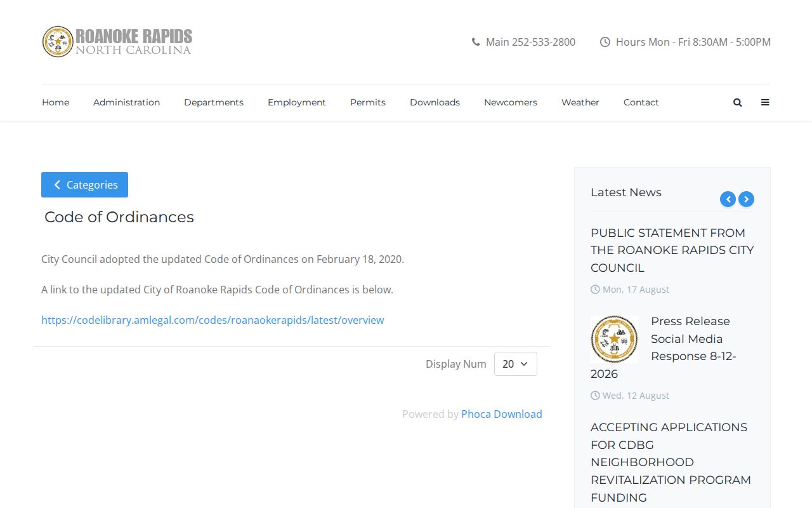Open Public Statement from City Council article
812x508 pixels.
click(672, 250)
